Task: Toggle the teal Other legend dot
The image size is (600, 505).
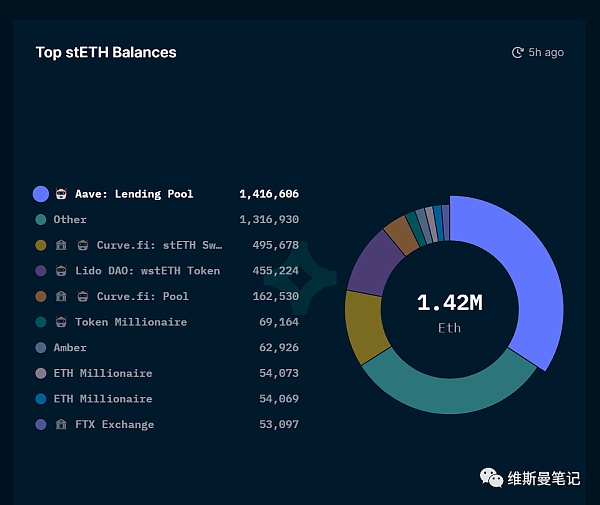Action: coord(40,220)
